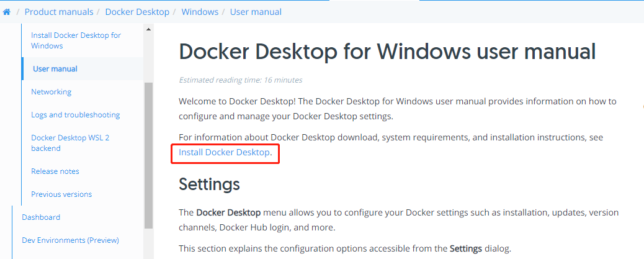Click the Settings section heading
This screenshot has width=644, height=259.
click(209, 184)
